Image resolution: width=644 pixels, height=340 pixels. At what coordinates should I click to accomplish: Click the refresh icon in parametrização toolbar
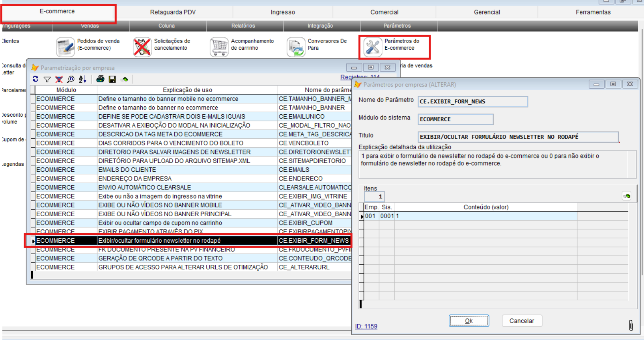coord(35,79)
